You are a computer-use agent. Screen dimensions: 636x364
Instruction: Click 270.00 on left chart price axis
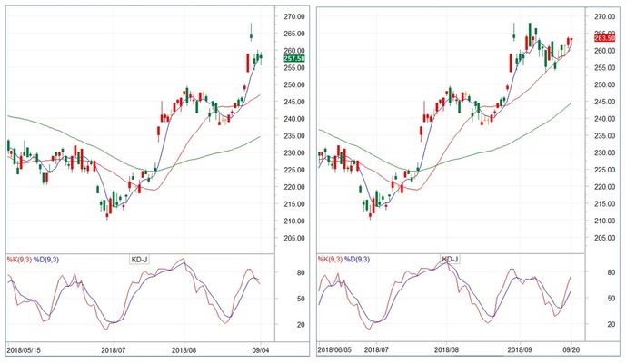tap(294, 16)
